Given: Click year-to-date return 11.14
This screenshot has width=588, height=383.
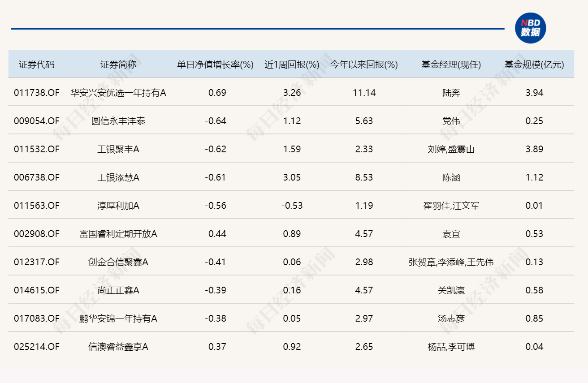Looking at the screenshot, I should (x=364, y=93).
